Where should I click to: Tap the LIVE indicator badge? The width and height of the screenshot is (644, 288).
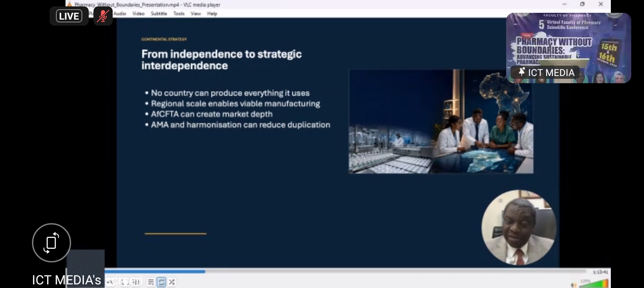point(69,16)
